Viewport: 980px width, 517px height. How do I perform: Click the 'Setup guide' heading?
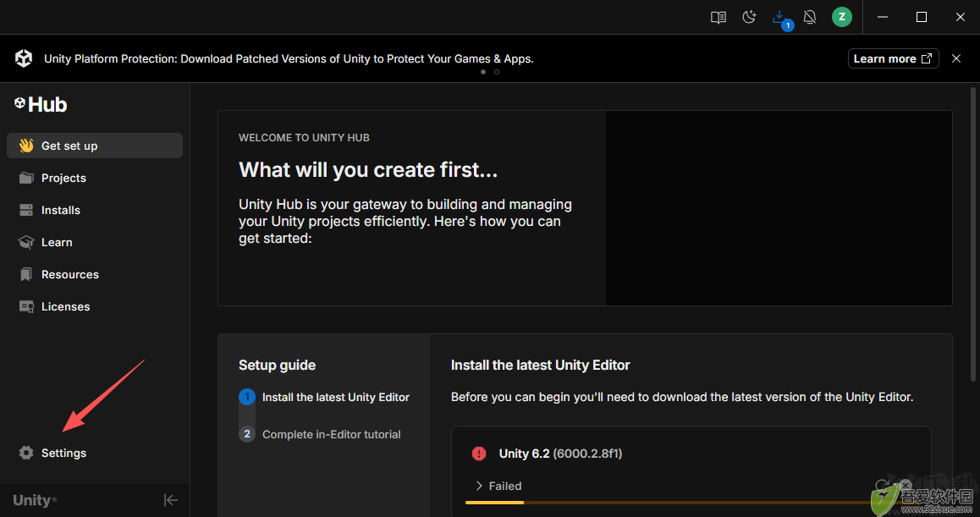277,365
